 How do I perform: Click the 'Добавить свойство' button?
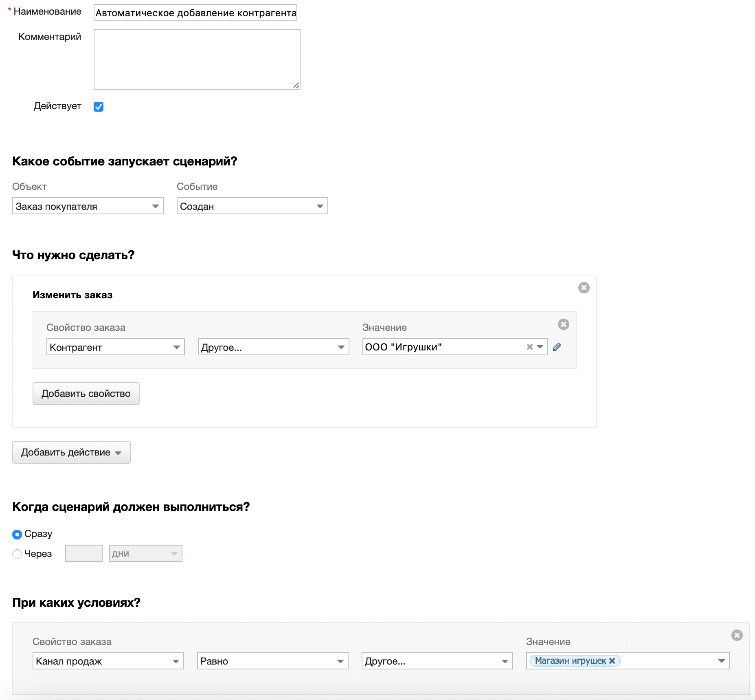tap(86, 394)
